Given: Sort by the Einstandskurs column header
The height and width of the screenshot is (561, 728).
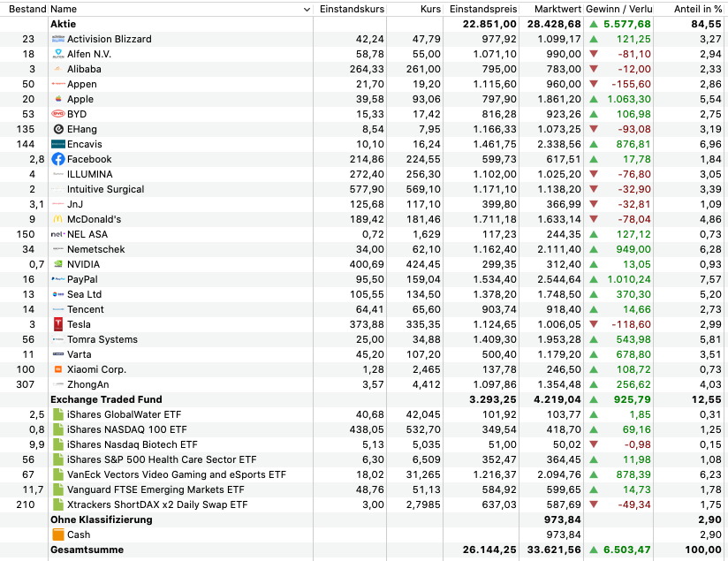Looking at the screenshot, I should pyautogui.click(x=352, y=9).
